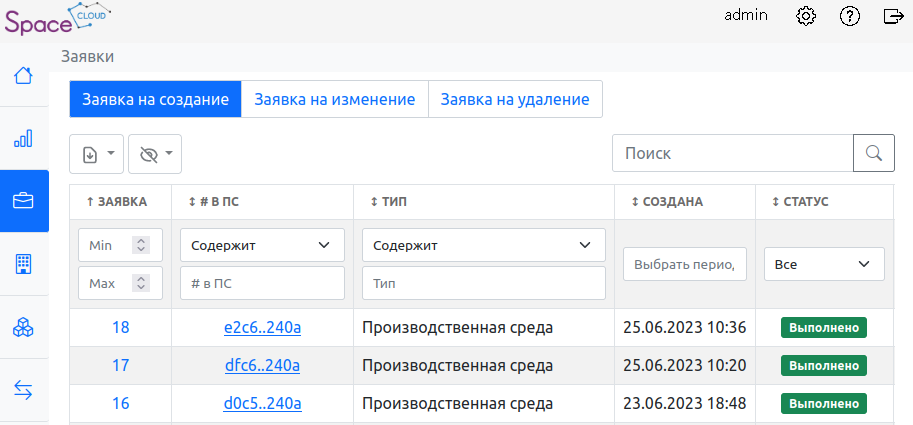Screen dimensions: 913x425
Task: Click the stacked cubes sidebar icon
Action: [23, 327]
